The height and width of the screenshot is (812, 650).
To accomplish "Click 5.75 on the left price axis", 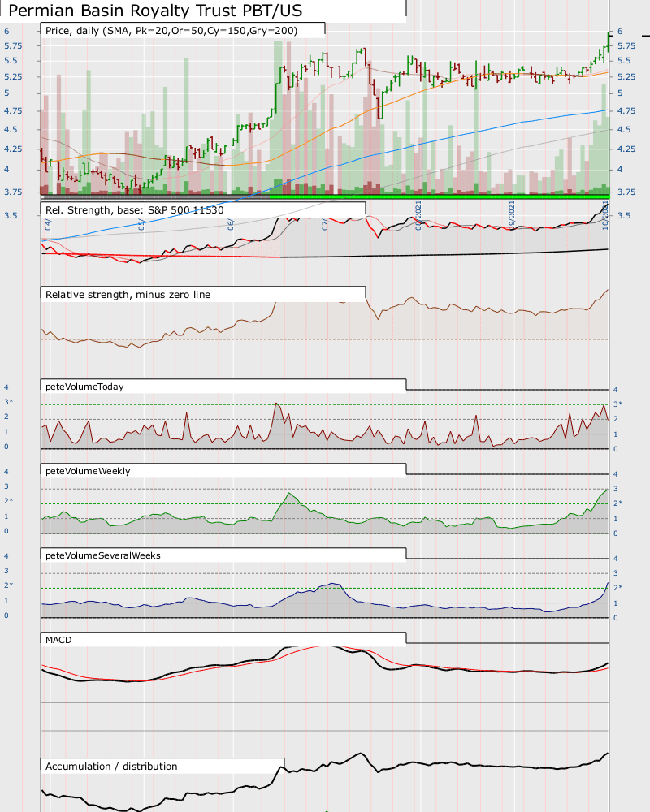I will (13, 45).
